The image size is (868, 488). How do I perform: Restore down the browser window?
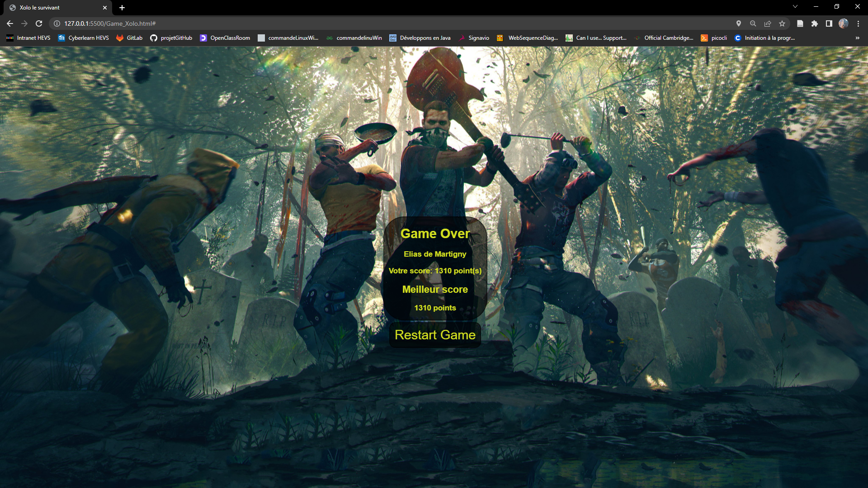[x=837, y=7]
